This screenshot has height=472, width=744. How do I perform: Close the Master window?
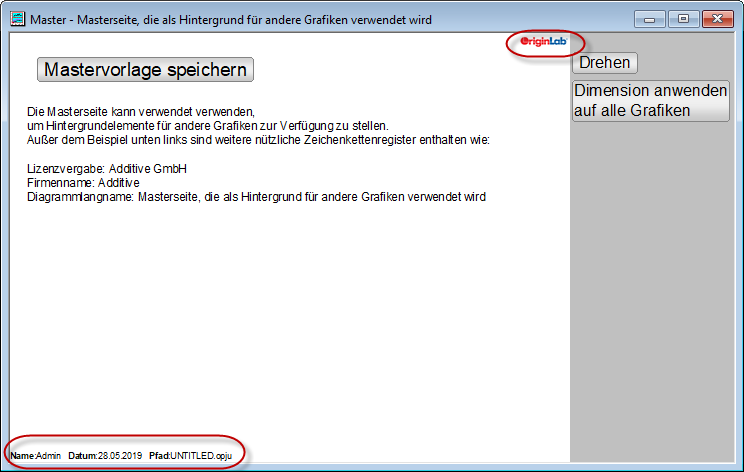717,19
